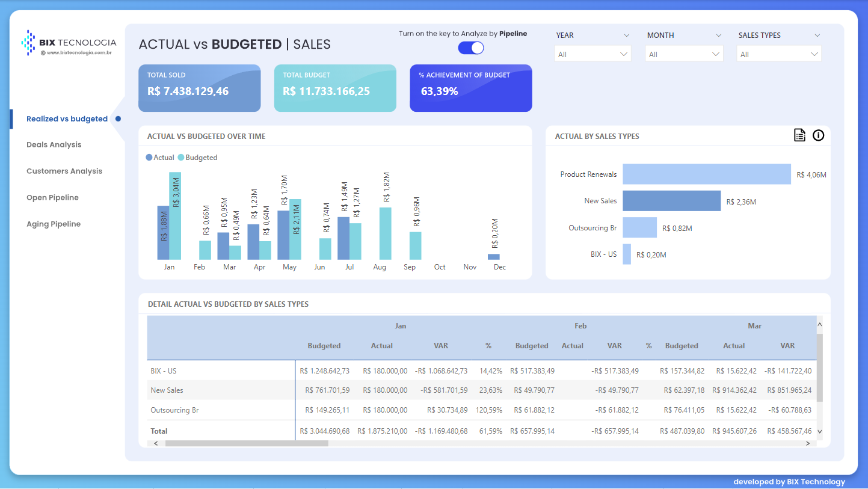Click the BIX Tecnologia logo
Image resolution: width=868 pixels, height=489 pixels.
pyautogui.click(x=69, y=43)
